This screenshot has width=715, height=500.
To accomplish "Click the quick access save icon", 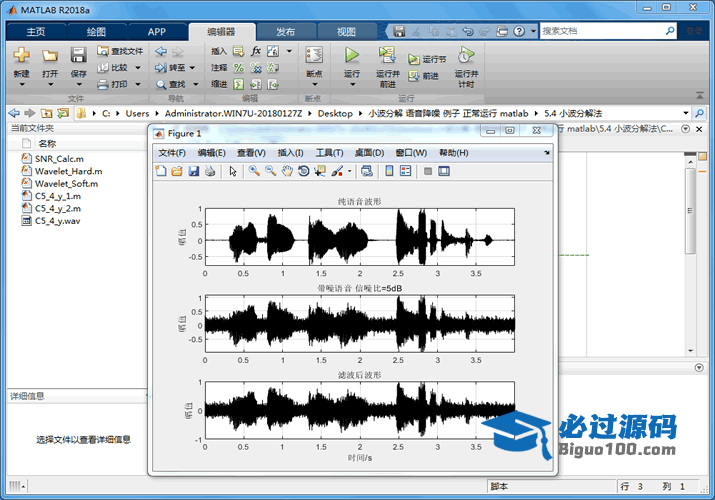I will click(x=399, y=31).
